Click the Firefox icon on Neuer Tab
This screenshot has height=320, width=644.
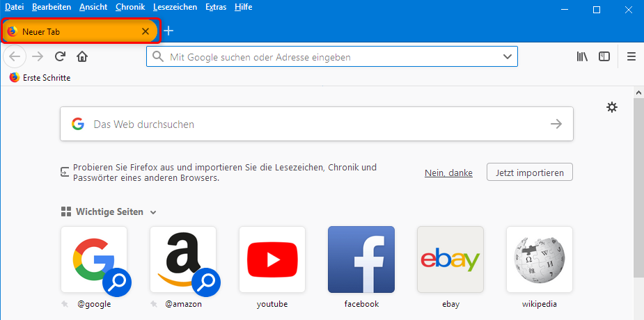13,31
